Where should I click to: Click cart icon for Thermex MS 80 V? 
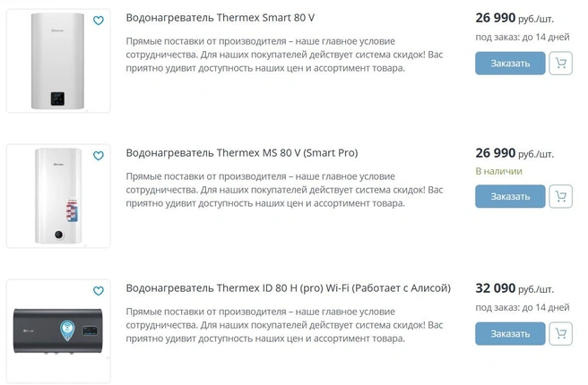tap(560, 196)
